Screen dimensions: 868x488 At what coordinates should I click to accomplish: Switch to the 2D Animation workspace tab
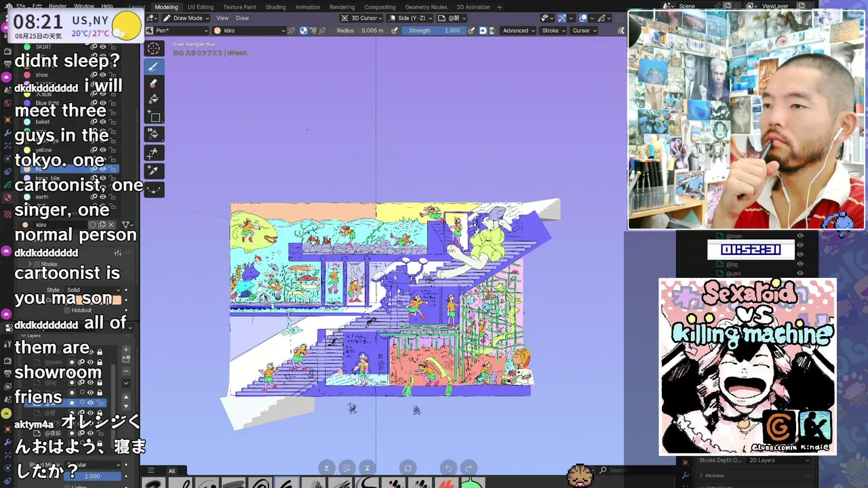(x=473, y=7)
